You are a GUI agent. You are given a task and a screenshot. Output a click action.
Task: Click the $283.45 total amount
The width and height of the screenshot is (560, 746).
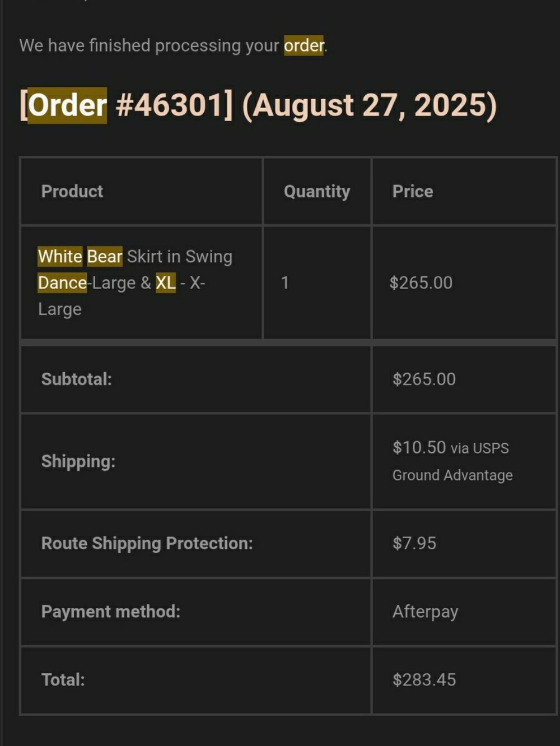point(424,679)
